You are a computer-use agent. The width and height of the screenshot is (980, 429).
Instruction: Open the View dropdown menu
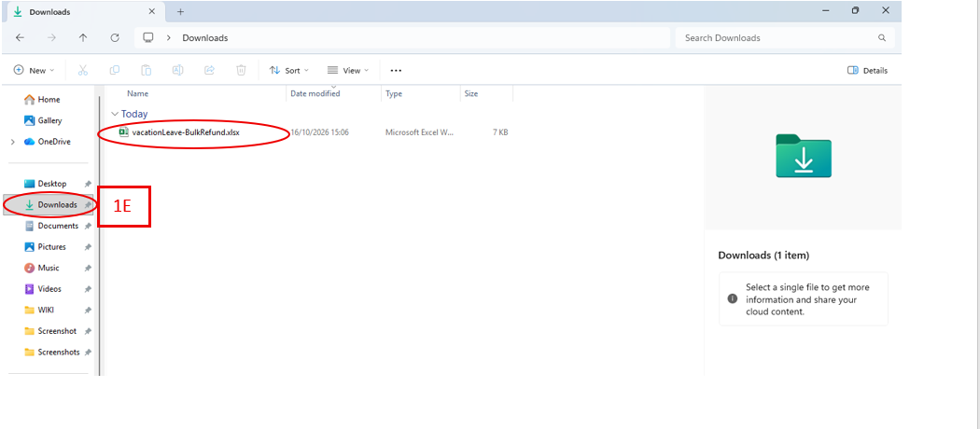[x=348, y=71]
